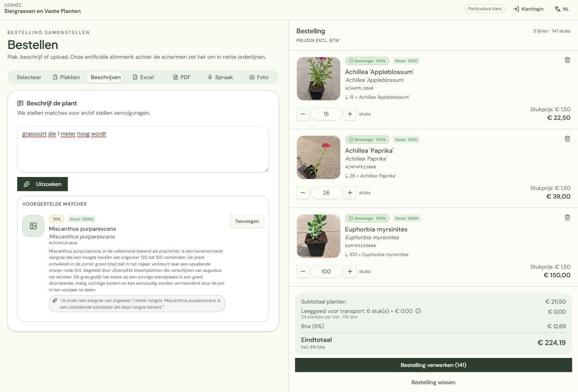This screenshot has width=578, height=392.
Task: Decrease Achillea 'Appleblossum' quantity with minus
Action: [303, 114]
